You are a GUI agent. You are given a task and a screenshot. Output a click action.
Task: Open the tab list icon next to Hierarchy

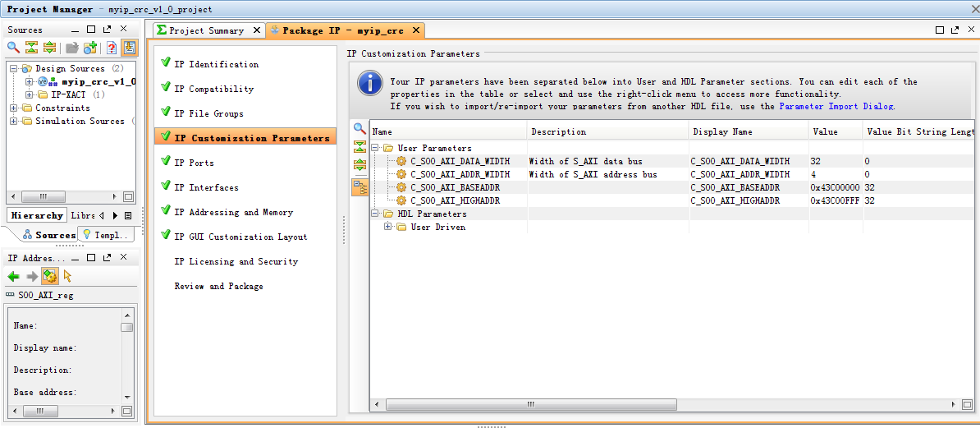click(x=128, y=215)
